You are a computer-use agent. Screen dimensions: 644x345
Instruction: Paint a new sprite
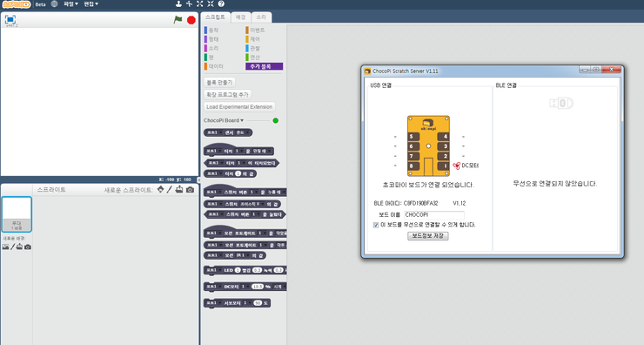coord(169,189)
